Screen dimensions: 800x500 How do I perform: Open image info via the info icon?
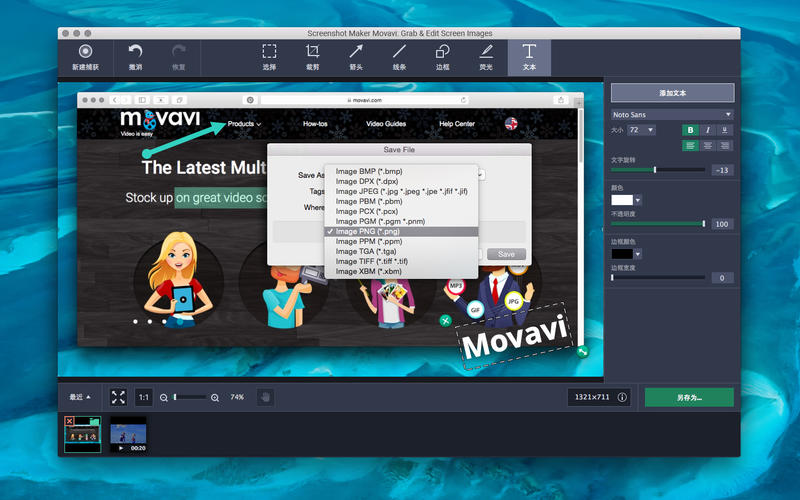click(622, 397)
